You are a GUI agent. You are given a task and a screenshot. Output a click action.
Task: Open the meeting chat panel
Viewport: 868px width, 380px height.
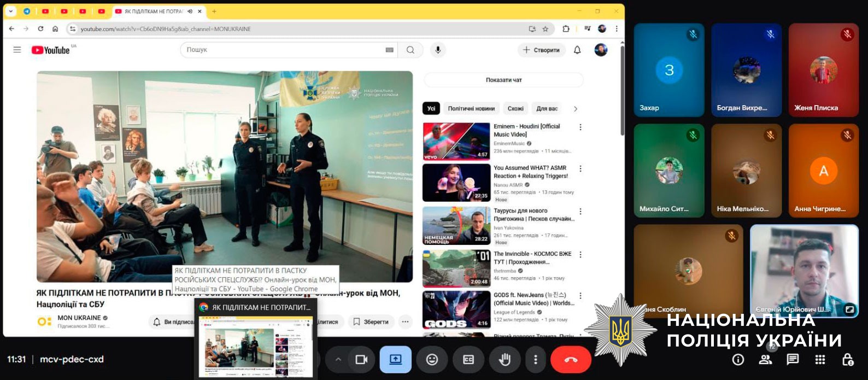[793, 359]
